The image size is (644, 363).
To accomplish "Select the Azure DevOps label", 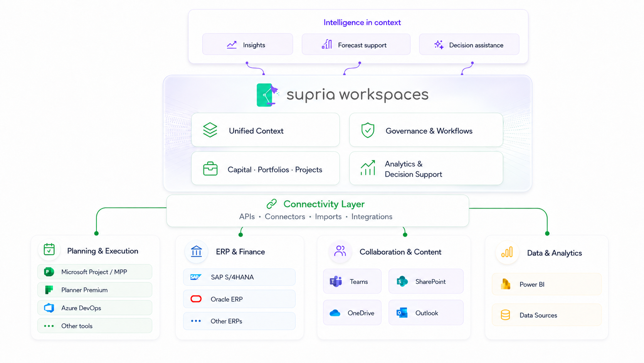I will 81,308.
